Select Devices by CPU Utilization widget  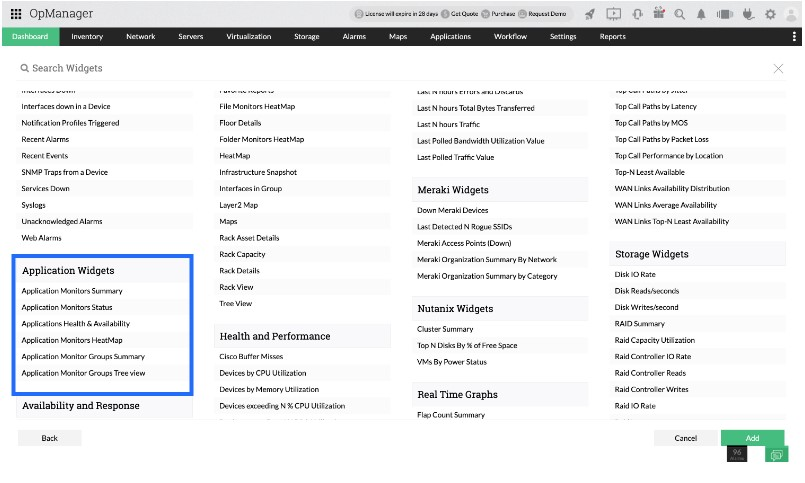[263, 373]
